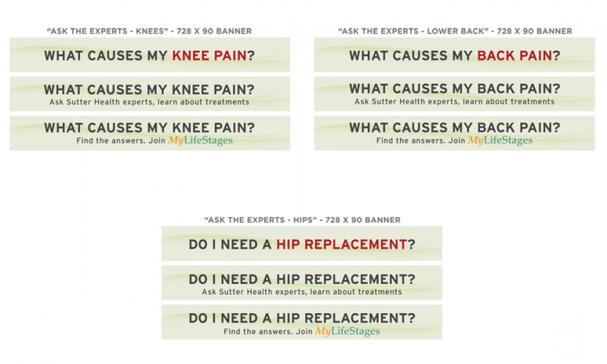Click knee pain banner with MyLifeStages logo
607x364 pixels.
click(x=150, y=133)
